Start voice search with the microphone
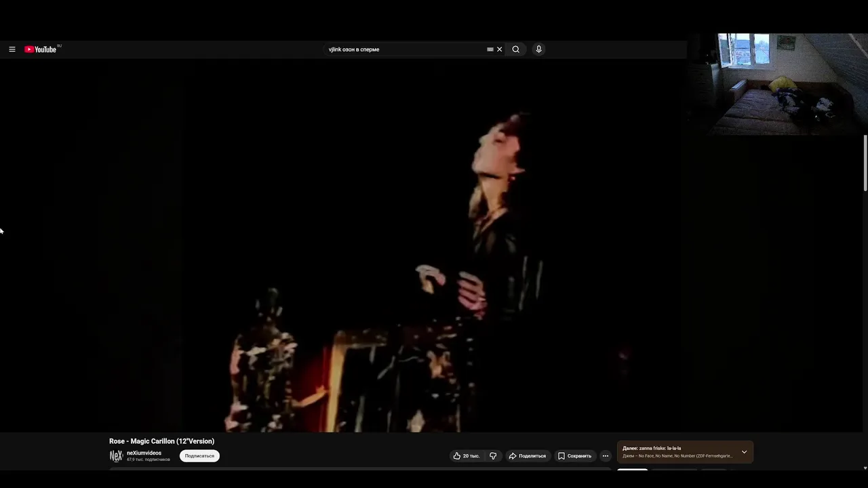 coord(538,49)
